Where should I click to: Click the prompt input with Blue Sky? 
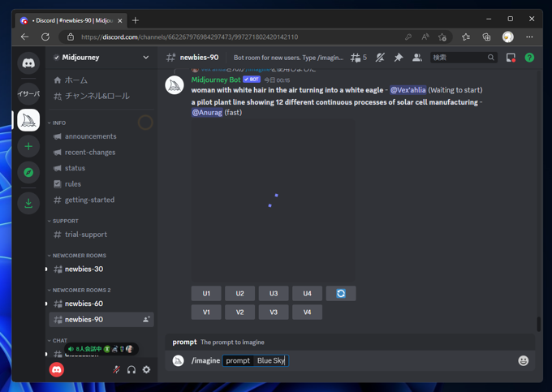click(x=255, y=360)
